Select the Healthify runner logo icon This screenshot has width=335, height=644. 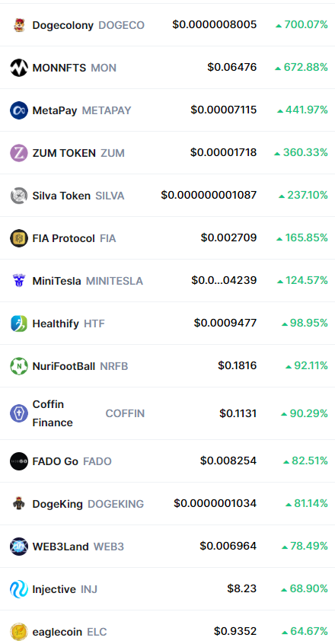pyautogui.click(x=19, y=324)
